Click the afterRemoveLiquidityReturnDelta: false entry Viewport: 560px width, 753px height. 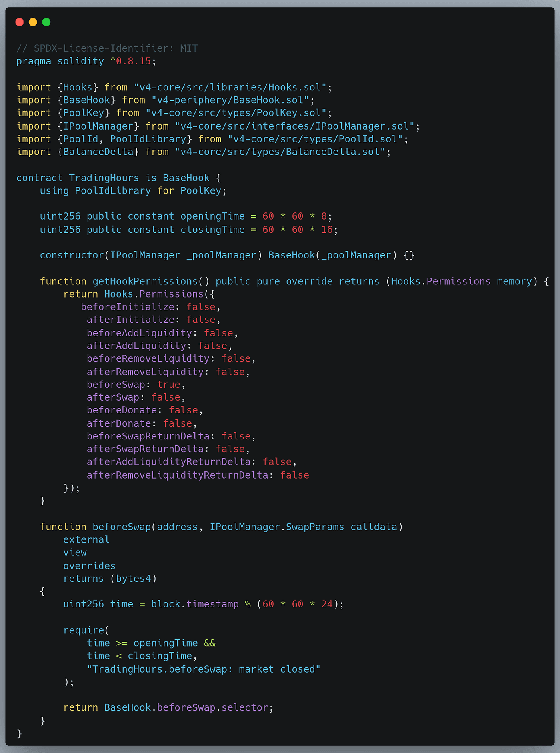(198, 475)
